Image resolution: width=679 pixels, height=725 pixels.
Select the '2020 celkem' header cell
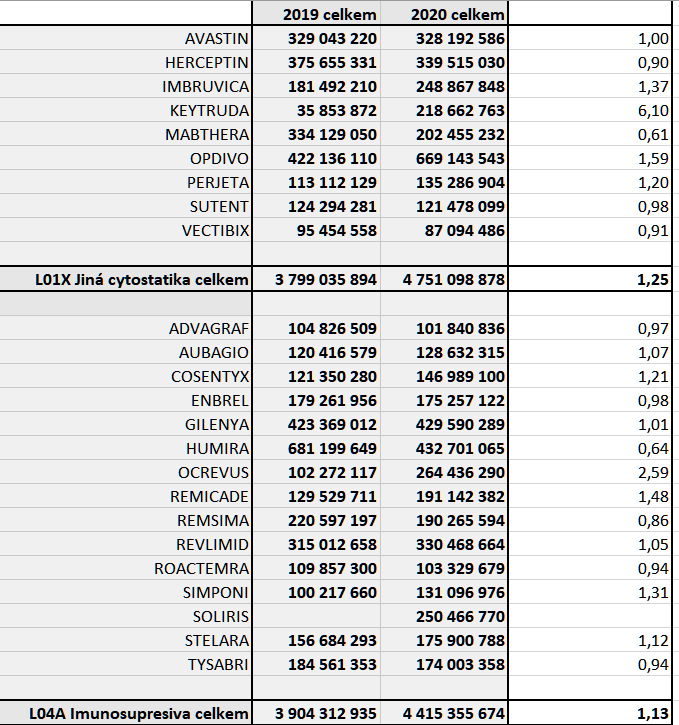[x=444, y=13]
